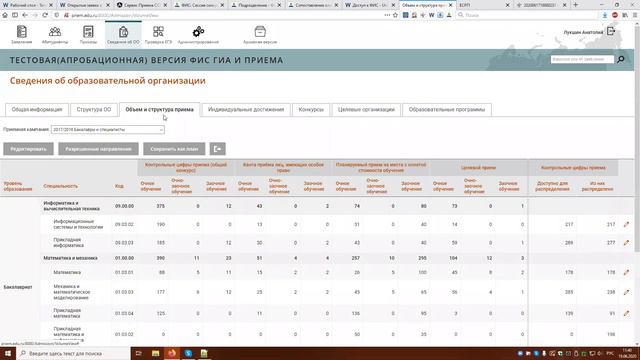
Task: Open the Абитуриенты section icon
Action: tap(55, 32)
